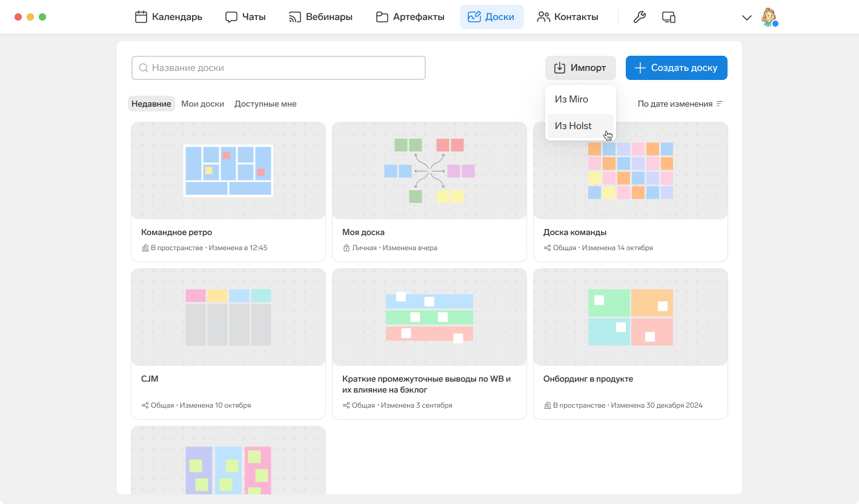Click the Доска команды title

click(575, 232)
